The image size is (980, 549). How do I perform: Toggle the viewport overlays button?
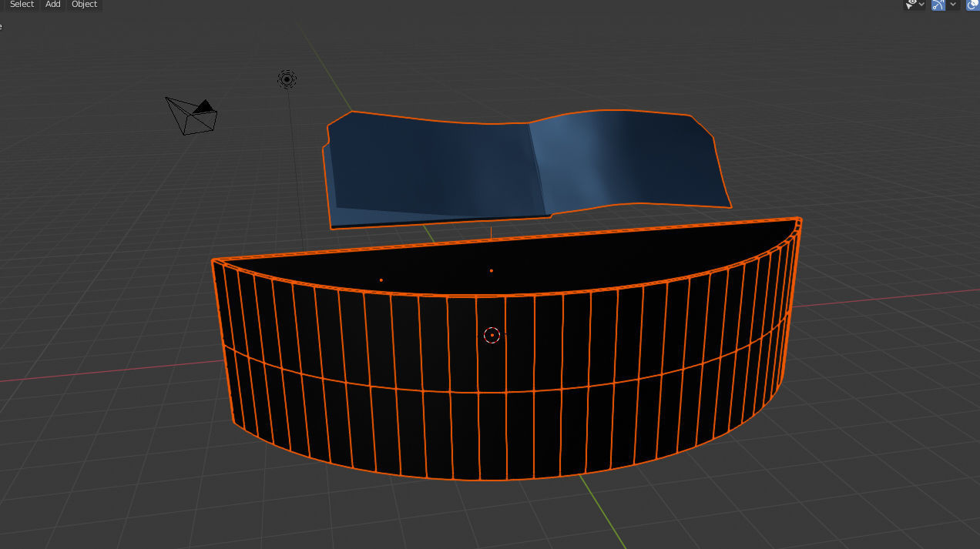[973, 5]
